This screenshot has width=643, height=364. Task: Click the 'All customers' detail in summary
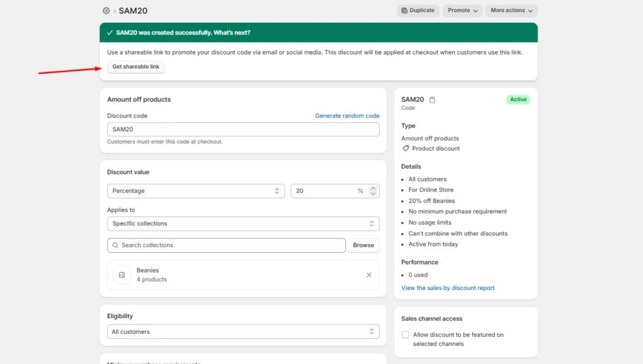tap(427, 179)
